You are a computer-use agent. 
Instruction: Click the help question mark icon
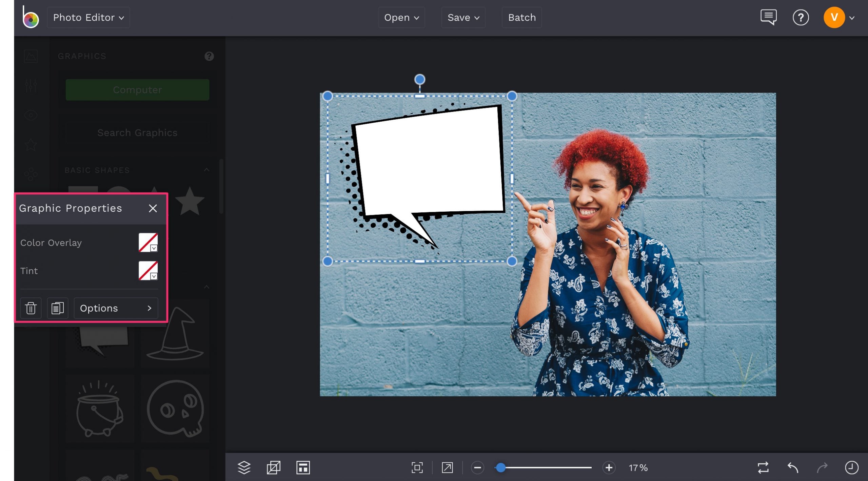[x=801, y=18]
